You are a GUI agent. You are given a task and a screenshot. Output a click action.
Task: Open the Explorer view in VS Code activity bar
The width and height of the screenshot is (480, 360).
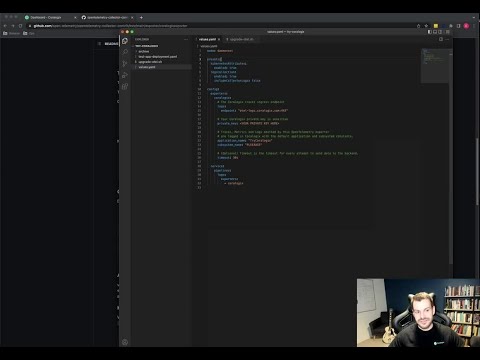point(125,41)
